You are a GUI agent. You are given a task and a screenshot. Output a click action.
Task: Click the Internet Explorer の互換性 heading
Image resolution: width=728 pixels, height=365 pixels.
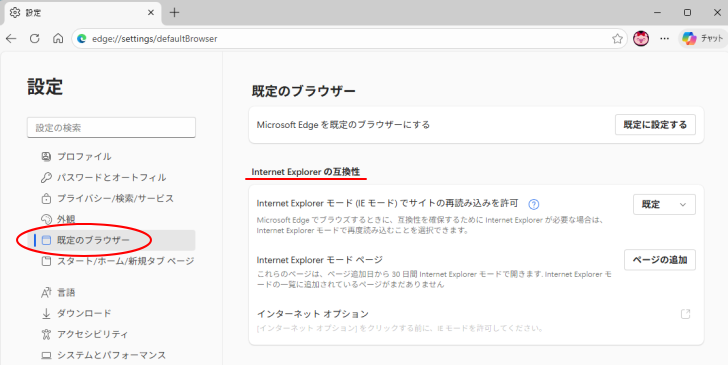[306, 172]
